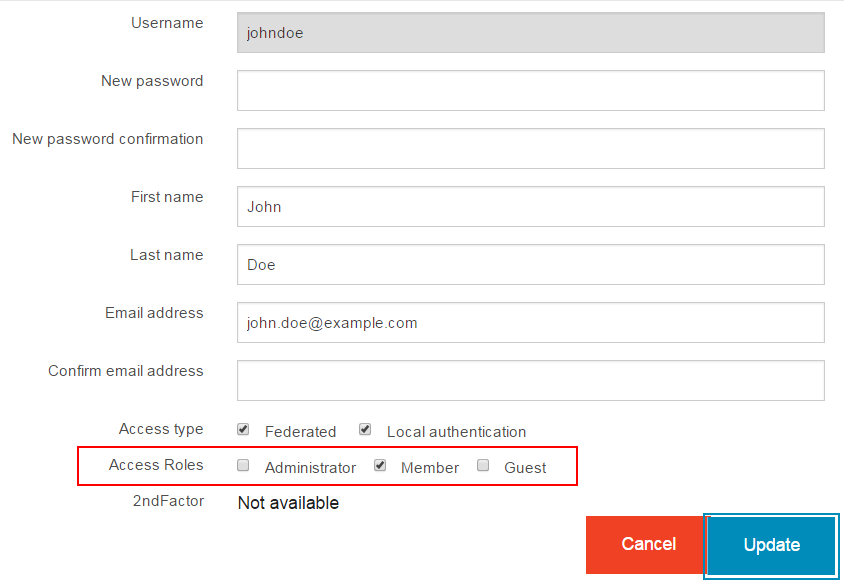Click the Username label

pyautogui.click(x=167, y=23)
